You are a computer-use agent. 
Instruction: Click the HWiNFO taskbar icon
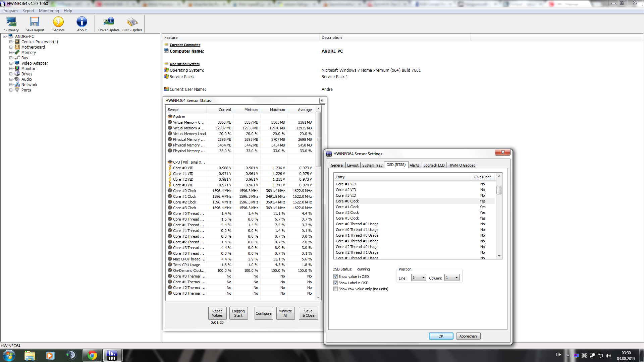pos(112,355)
